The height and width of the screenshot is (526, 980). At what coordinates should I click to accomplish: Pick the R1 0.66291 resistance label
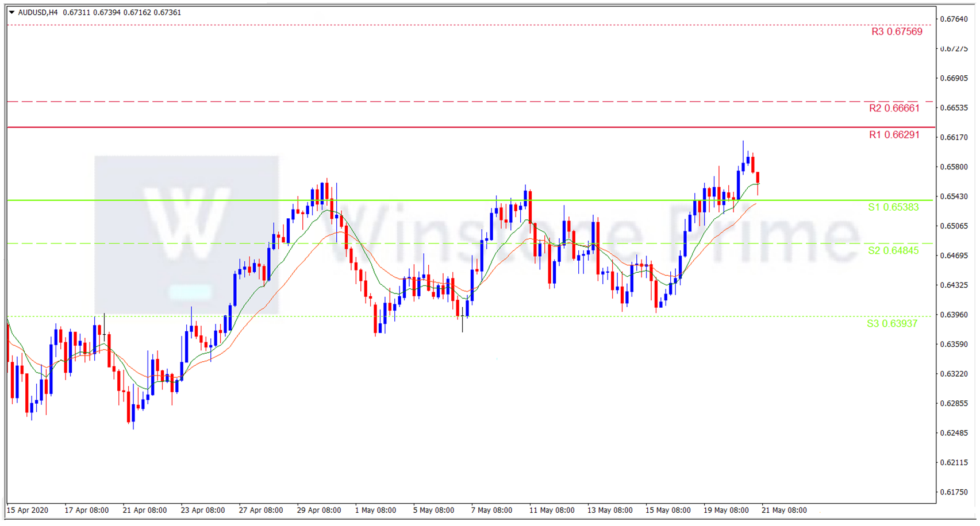pos(894,135)
